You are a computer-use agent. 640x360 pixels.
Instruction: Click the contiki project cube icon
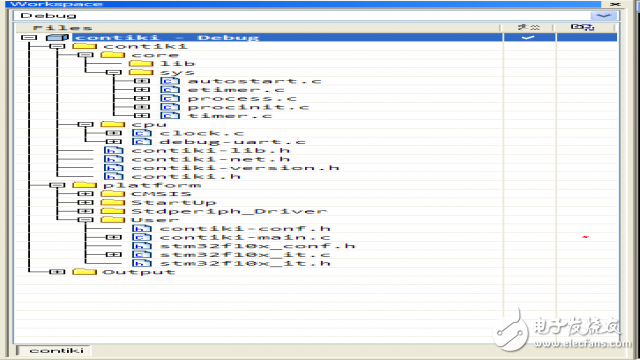(x=57, y=38)
